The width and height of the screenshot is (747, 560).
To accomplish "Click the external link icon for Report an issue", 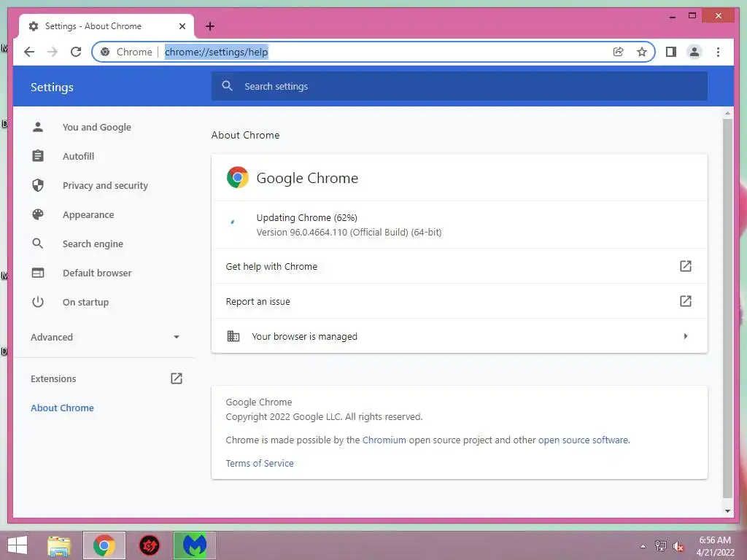I will point(685,301).
